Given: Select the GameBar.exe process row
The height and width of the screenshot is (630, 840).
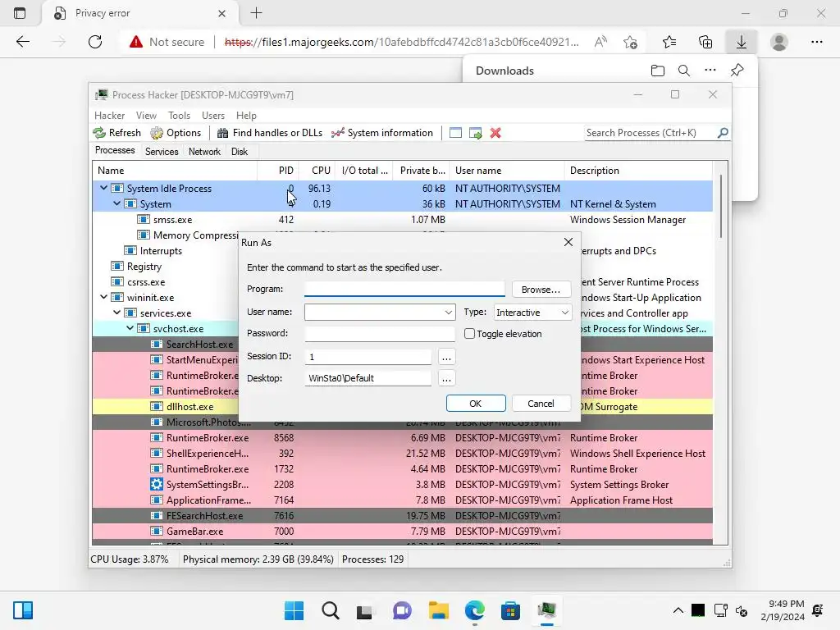Looking at the screenshot, I should (x=402, y=532).
